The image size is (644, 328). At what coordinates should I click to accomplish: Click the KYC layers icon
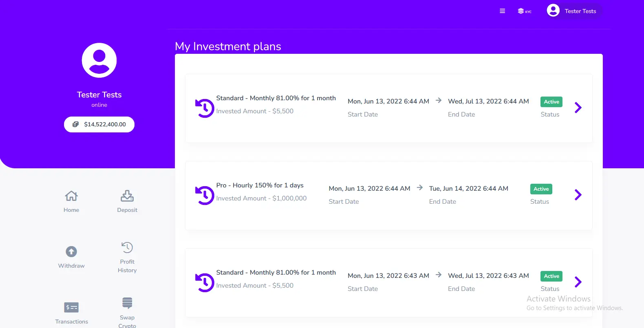point(524,11)
